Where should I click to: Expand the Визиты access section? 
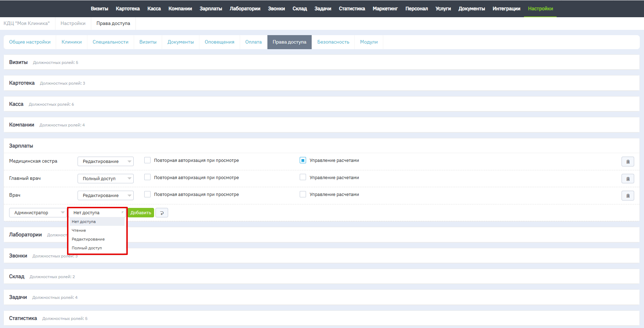(x=18, y=62)
